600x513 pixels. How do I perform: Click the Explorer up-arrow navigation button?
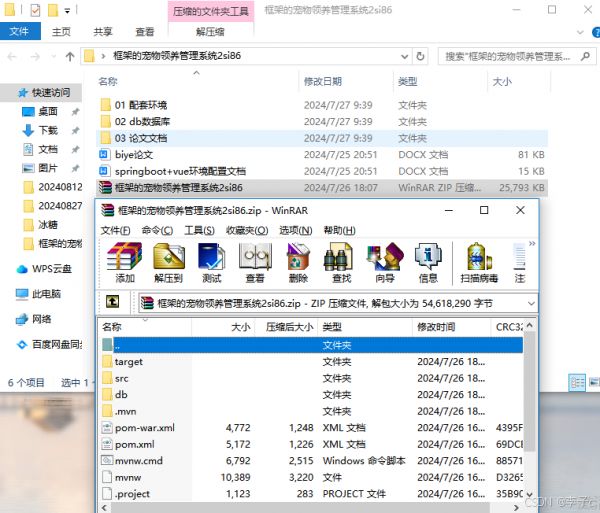tap(70, 57)
